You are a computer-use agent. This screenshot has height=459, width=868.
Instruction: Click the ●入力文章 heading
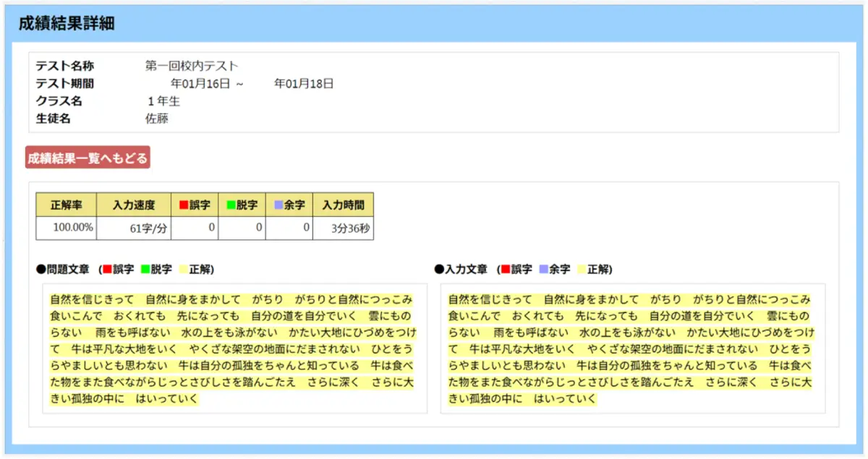click(x=461, y=270)
